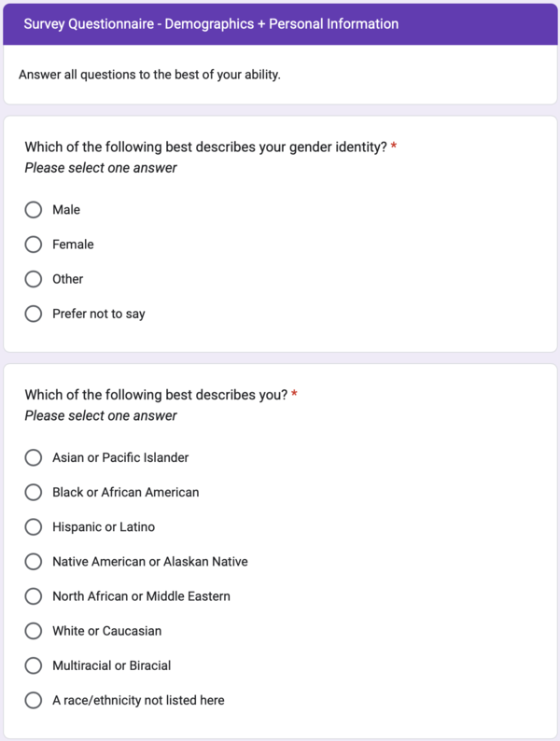Choose Female as gender identity
The width and height of the screenshot is (560, 741).
coord(34,245)
